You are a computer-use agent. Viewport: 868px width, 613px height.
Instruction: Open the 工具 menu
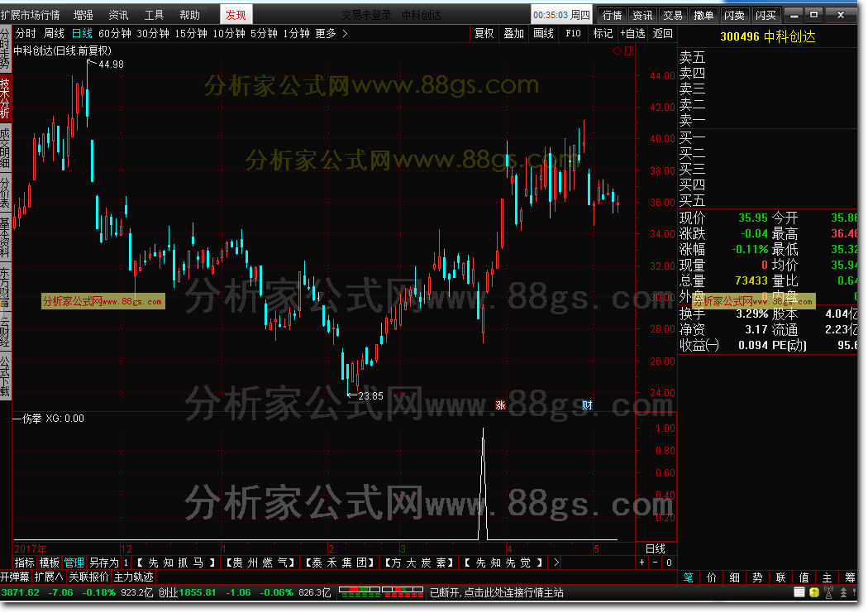pos(153,15)
